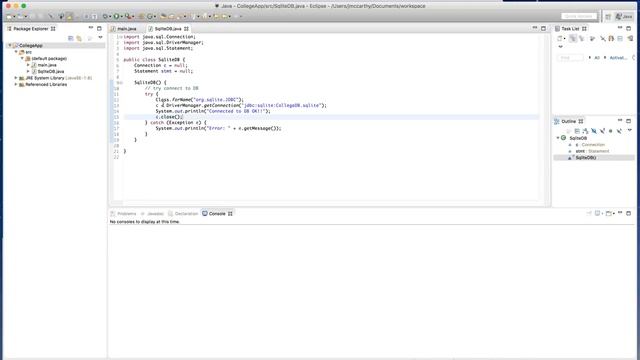Viewport: 640px width, 360px height.
Task: Expand SqliteDB.java in Package Explorer
Action: tap(28, 71)
